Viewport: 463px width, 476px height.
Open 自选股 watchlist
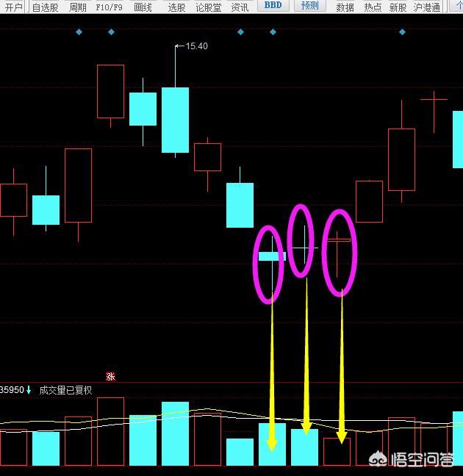tap(45, 7)
